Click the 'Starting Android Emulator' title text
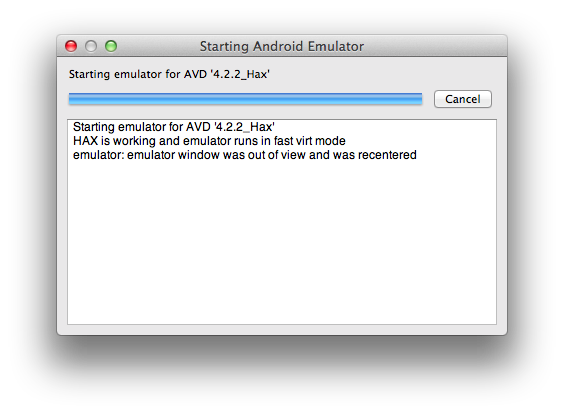The width and height of the screenshot is (564, 414). (282, 46)
